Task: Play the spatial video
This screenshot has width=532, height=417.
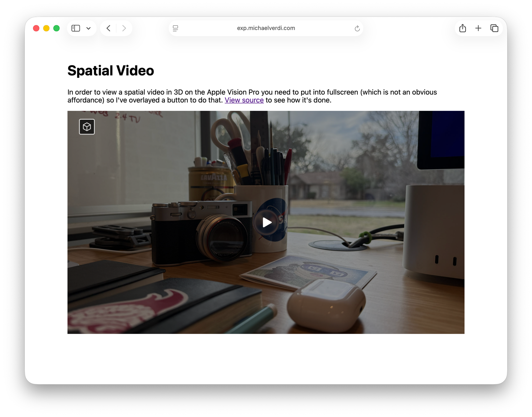Action: pyautogui.click(x=266, y=222)
